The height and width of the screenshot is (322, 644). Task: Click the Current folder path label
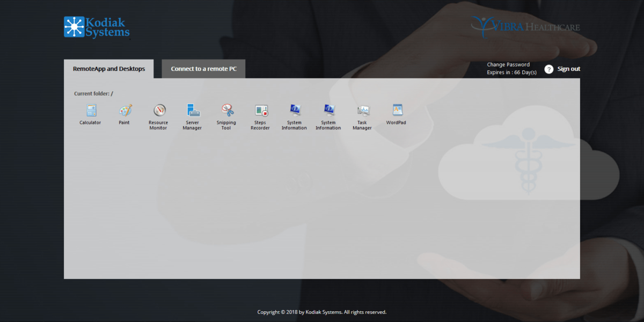[x=93, y=94]
